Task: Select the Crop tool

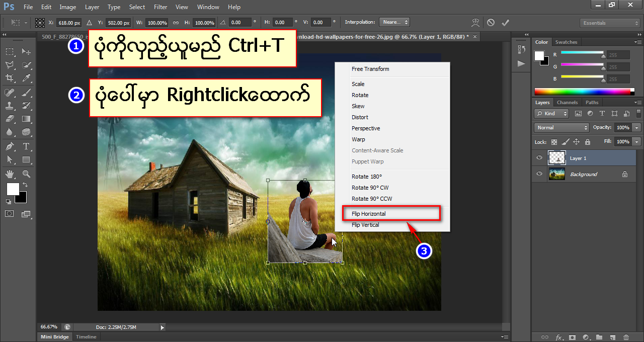Action: [x=10, y=78]
